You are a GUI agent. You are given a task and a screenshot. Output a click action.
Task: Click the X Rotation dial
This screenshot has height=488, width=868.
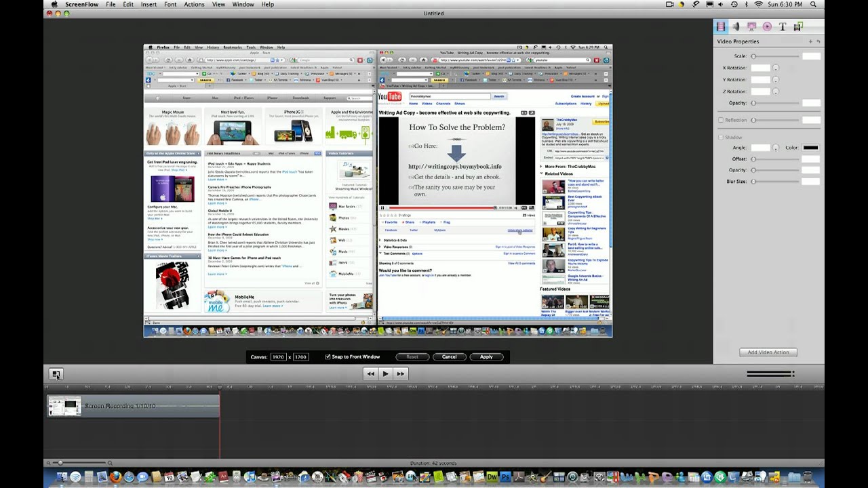pyautogui.click(x=776, y=68)
